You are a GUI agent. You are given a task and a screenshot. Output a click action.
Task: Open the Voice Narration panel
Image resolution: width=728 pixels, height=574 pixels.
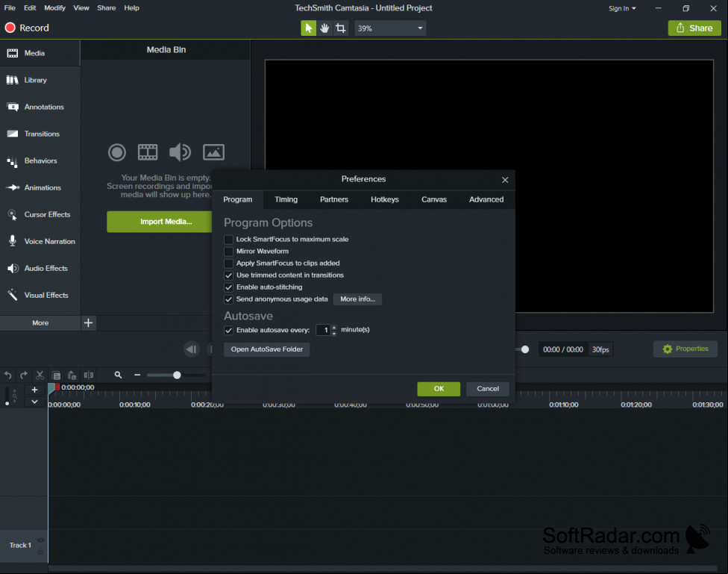40,242
